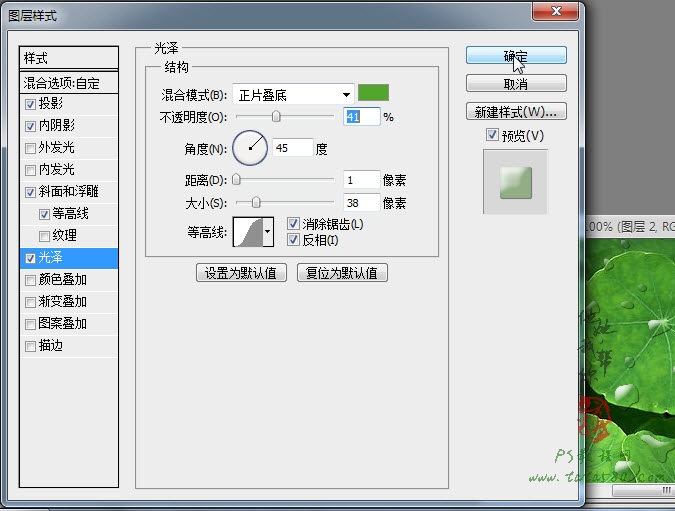
Task: Click the contour curve thumbnail
Action: [x=248, y=232]
